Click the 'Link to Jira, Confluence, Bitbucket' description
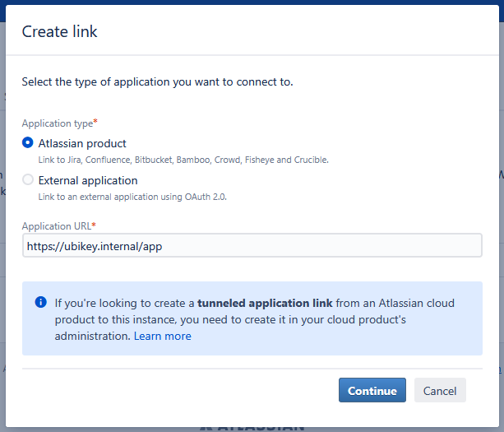This screenshot has width=504, height=432. point(183,160)
